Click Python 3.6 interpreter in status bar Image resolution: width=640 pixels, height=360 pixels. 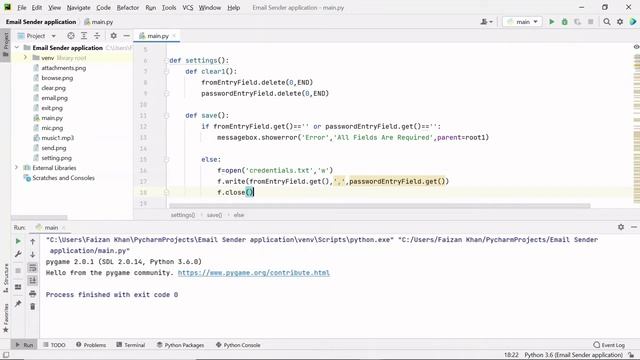(573, 355)
